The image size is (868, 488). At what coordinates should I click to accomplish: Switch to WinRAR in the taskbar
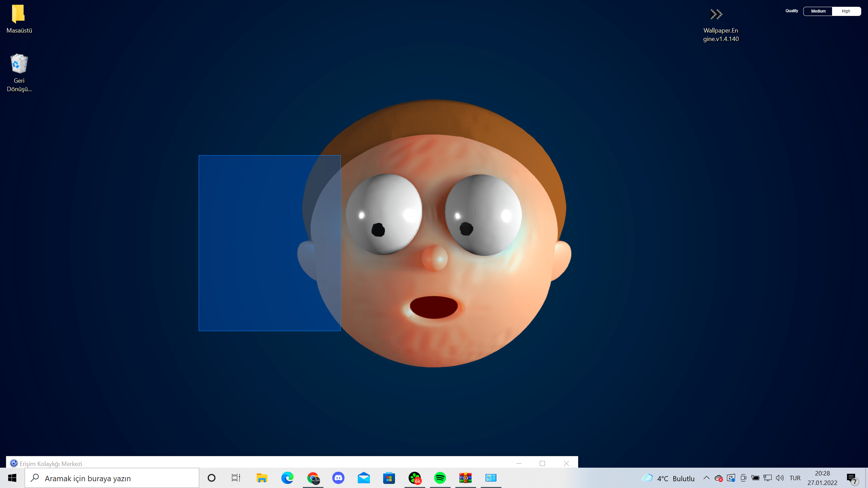(x=466, y=478)
